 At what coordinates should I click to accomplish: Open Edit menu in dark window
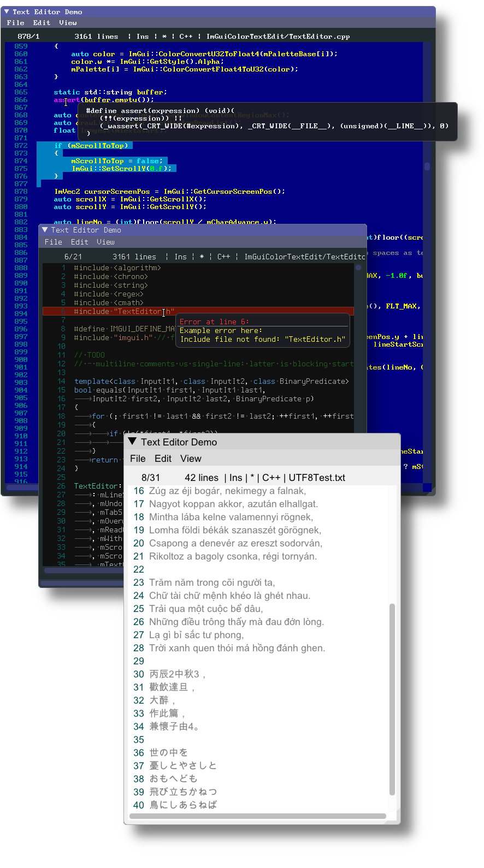pos(80,242)
